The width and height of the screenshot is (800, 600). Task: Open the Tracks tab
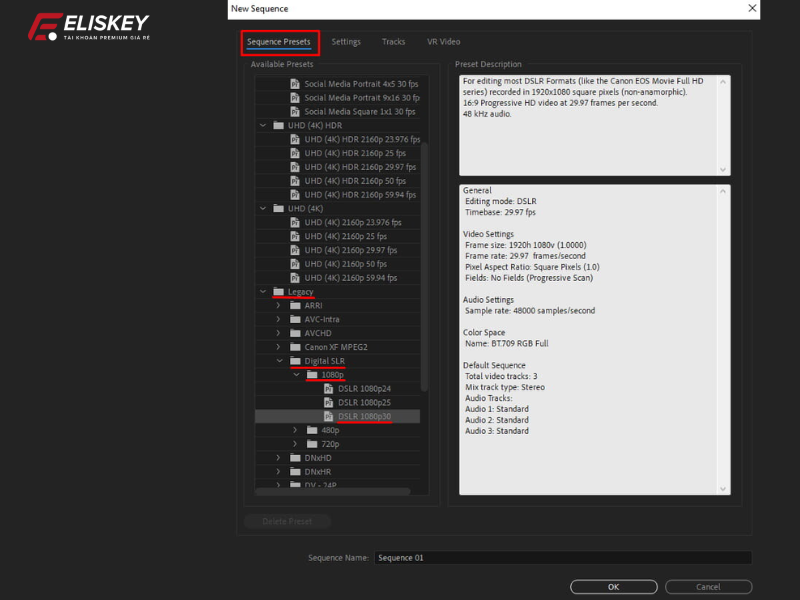[393, 42]
